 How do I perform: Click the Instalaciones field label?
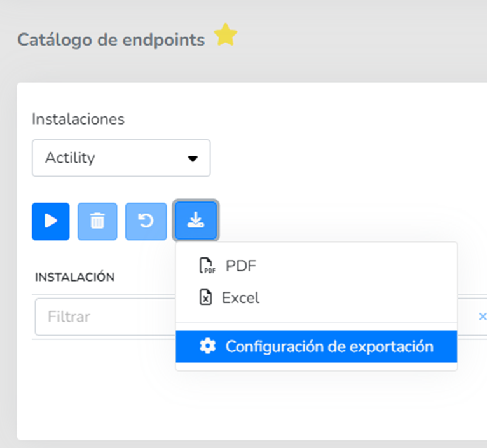point(78,119)
